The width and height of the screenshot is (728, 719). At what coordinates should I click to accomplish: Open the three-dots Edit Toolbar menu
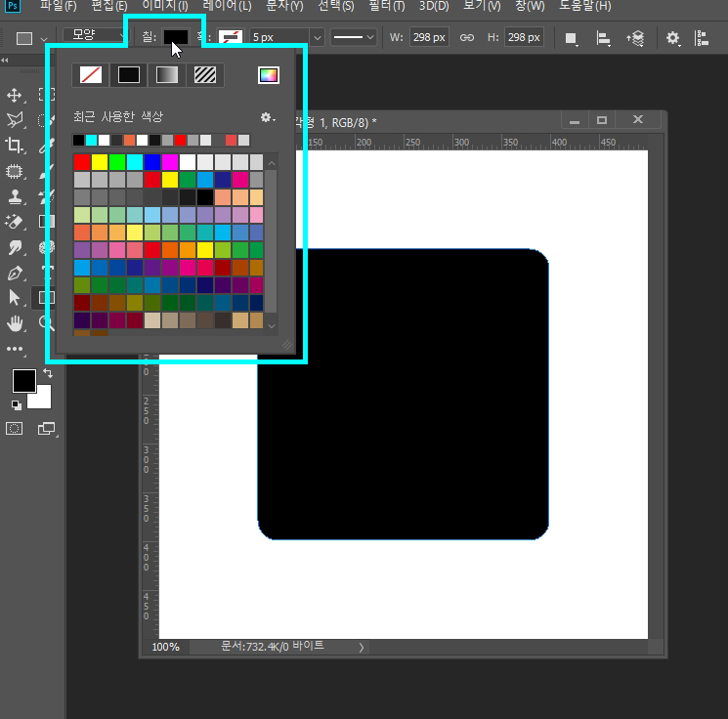point(15,349)
